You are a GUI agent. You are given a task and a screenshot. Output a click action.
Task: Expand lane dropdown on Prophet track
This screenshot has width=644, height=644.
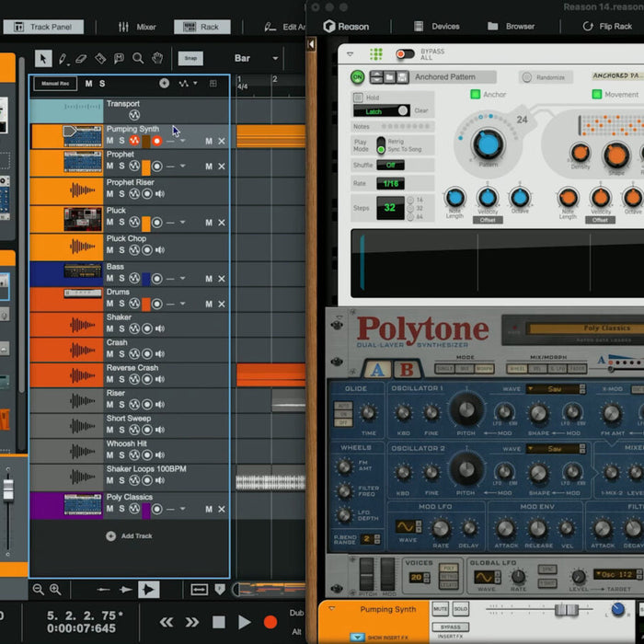pyautogui.click(x=183, y=167)
